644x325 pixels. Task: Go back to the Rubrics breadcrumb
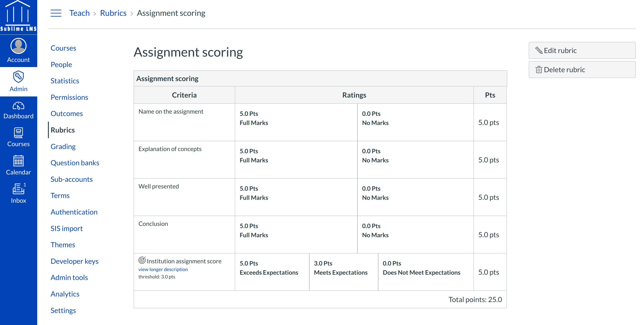(113, 13)
